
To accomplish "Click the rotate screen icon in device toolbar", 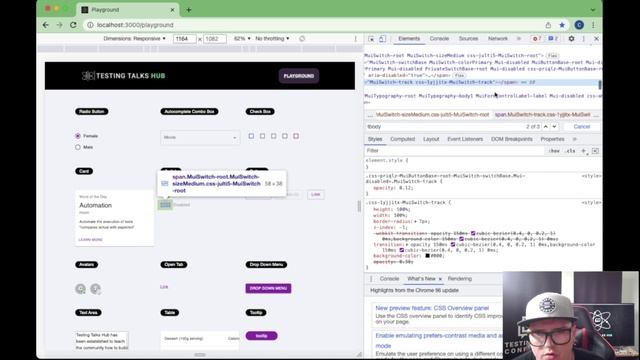I will pos(302,39).
